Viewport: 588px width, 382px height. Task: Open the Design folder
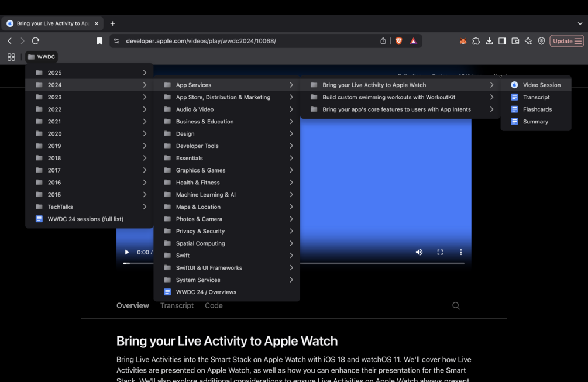226,134
